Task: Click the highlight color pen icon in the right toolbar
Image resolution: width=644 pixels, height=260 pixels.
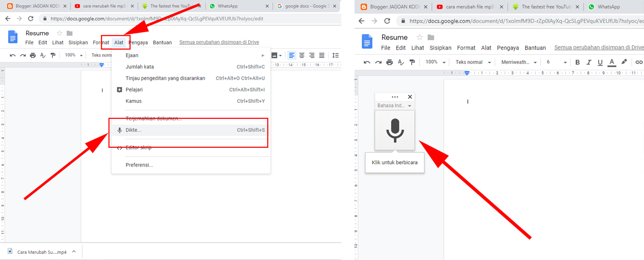Action: pos(624,62)
